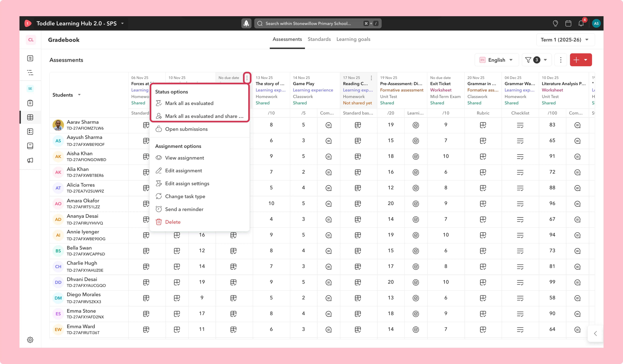Click student name Diego Morales
This screenshot has height=364, width=623.
click(x=84, y=295)
